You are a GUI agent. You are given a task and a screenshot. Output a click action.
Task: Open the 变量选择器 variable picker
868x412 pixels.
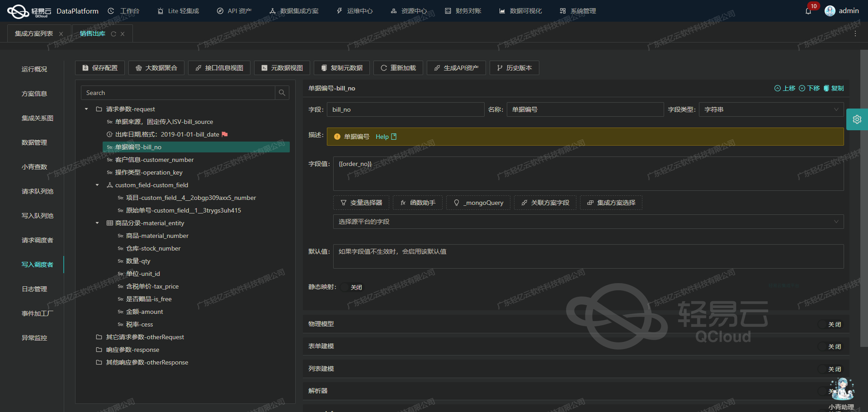coord(361,203)
